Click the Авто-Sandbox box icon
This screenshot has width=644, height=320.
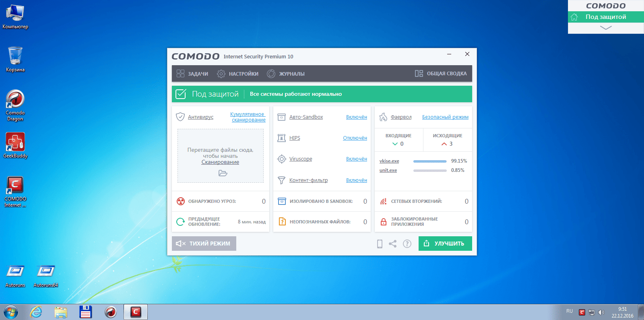(282, 117)
